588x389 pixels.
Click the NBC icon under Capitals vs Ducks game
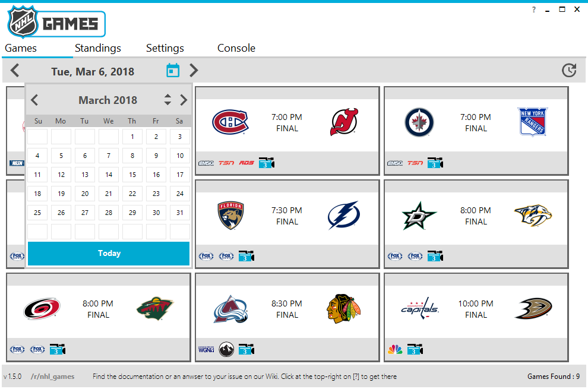click(394, 349)
